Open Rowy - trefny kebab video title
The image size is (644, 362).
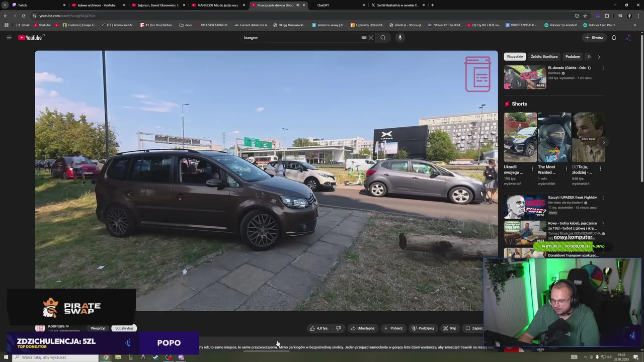tap(572, 226)
